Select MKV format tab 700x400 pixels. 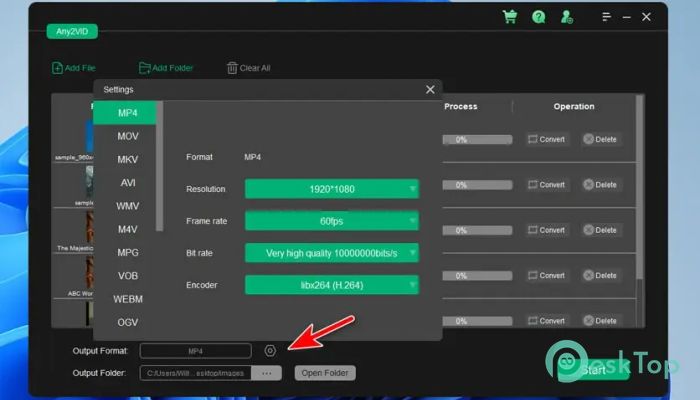[x=128, y=159]
